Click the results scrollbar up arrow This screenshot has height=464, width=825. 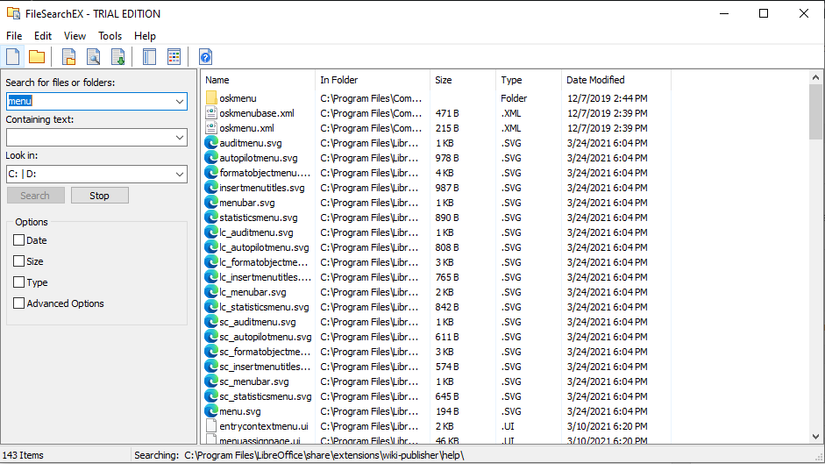click(x=816, y=77)
